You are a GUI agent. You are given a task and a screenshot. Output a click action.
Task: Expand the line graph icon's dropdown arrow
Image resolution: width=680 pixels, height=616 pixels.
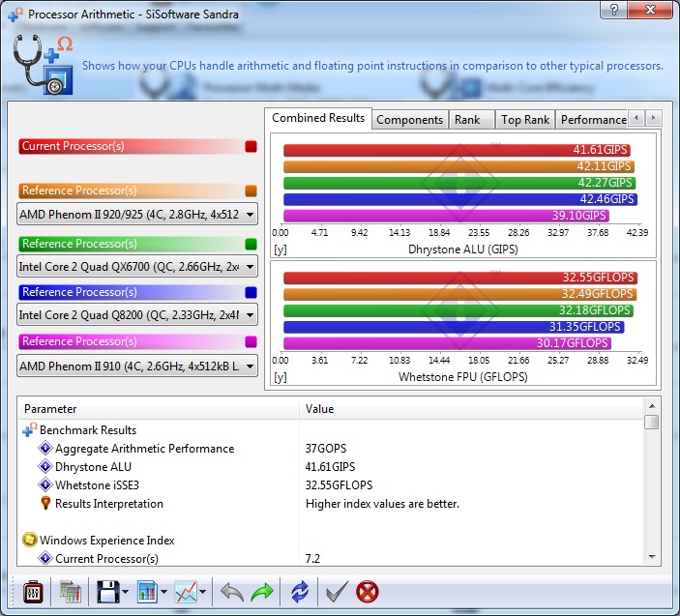point(202,592)
